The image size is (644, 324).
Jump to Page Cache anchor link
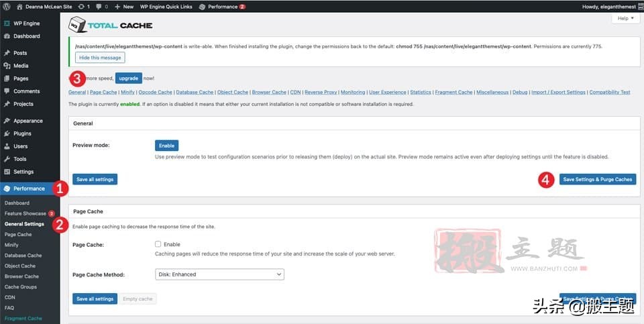(103, 92)
